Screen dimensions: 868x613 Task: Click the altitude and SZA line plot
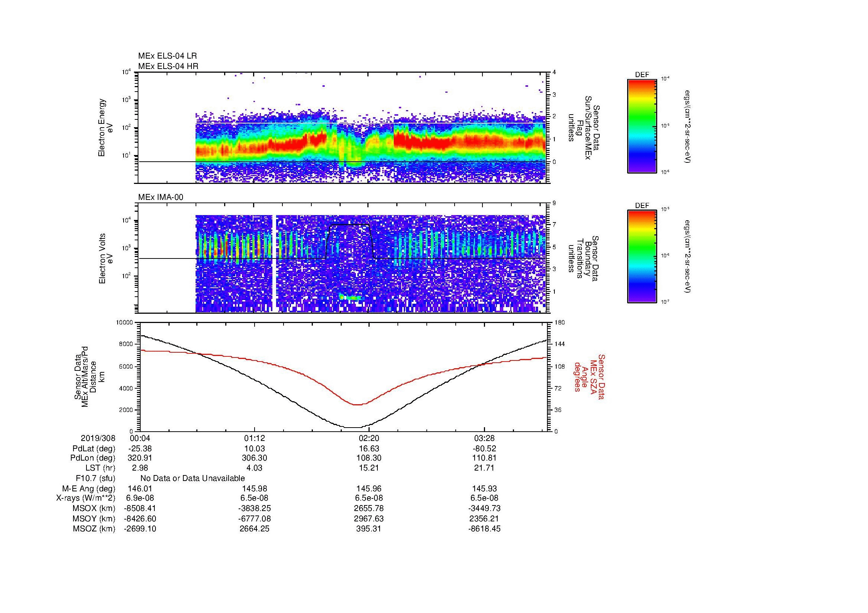coord(344,377)
